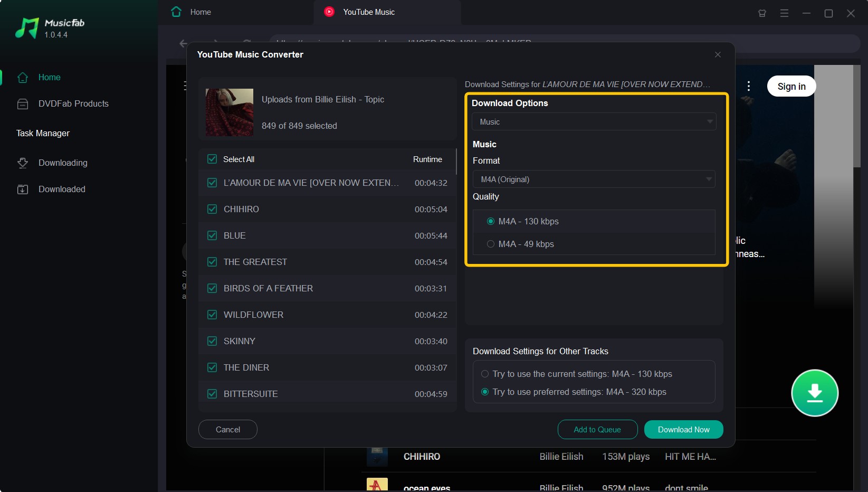
Task: Close the YouTube Music Converter dialog
Action: pos(718,54)
